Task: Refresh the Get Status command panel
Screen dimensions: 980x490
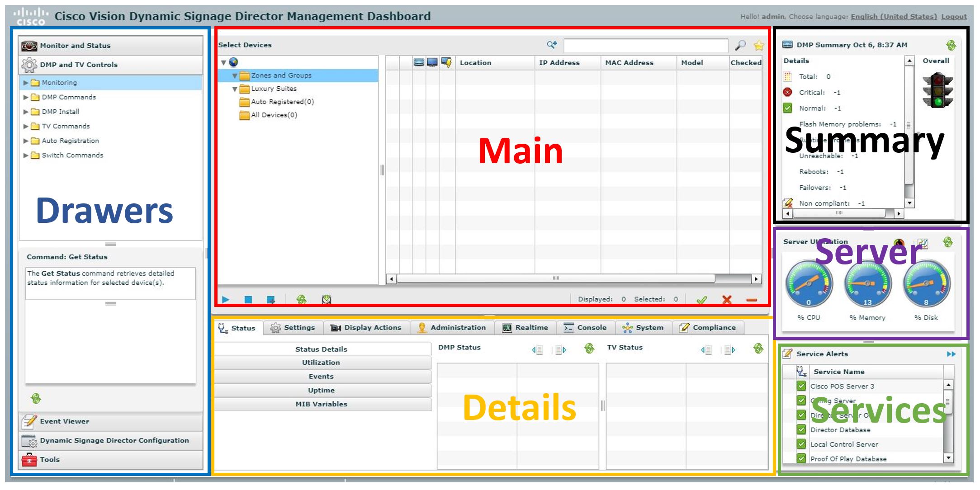Action: point(36,398)
